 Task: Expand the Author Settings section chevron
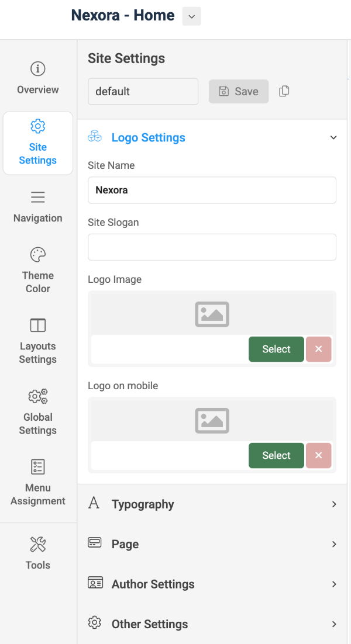click(333, 584)
